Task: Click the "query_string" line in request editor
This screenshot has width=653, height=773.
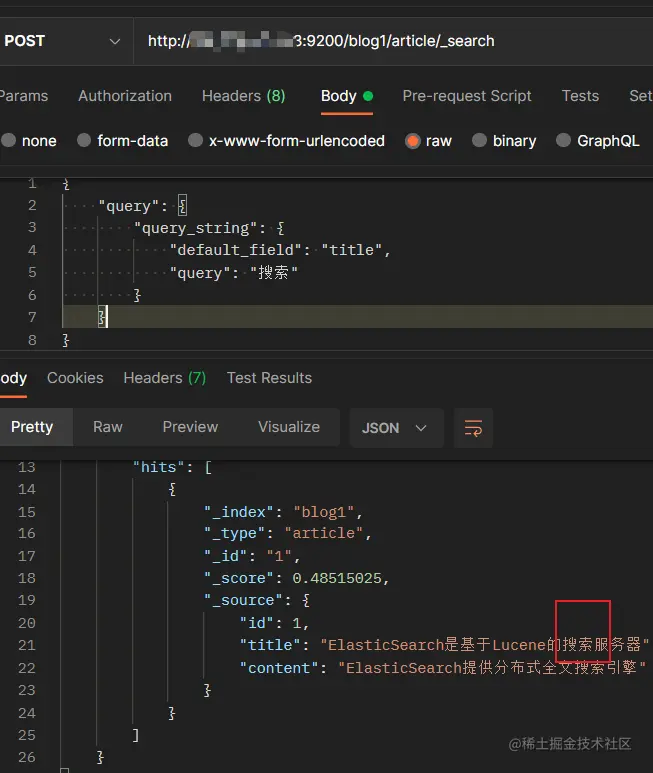Action: pos(209,228)
